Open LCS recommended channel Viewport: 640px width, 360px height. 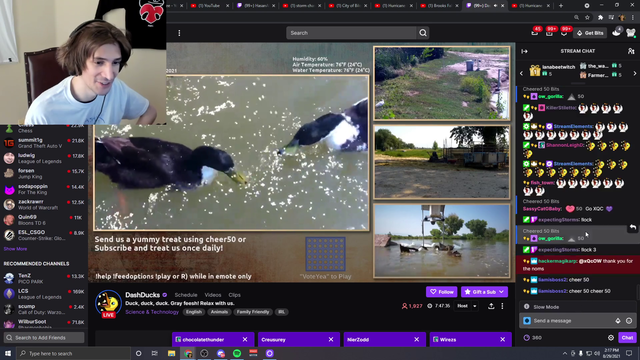(x=44, y=294)
